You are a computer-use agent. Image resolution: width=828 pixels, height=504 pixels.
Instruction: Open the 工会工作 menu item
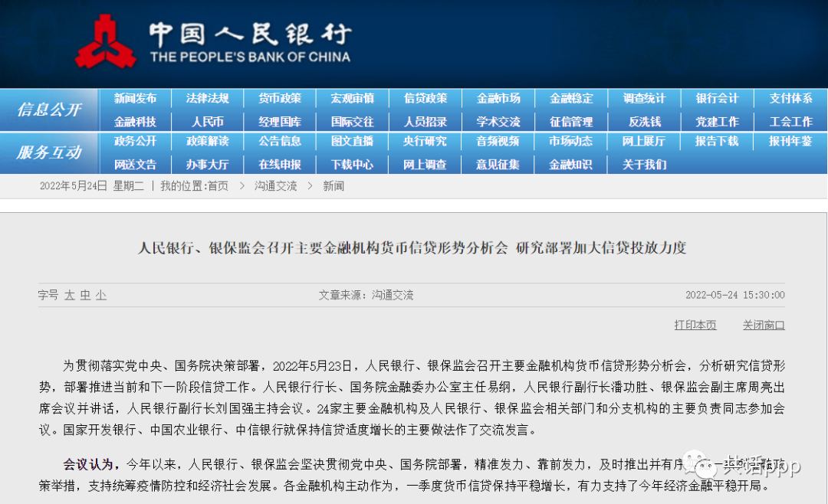point(790,122)
